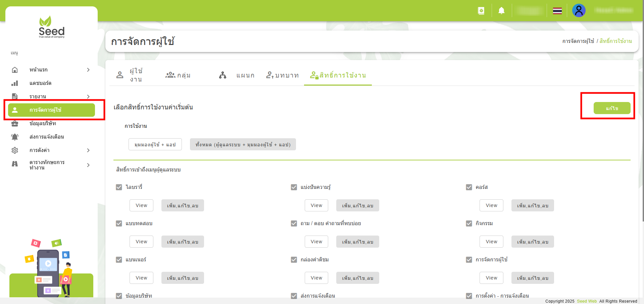This screenshot has height=304, width=644.
Task: Click the settings gear icon for การตั้งค่า
Action: click(x=15, y=150)
